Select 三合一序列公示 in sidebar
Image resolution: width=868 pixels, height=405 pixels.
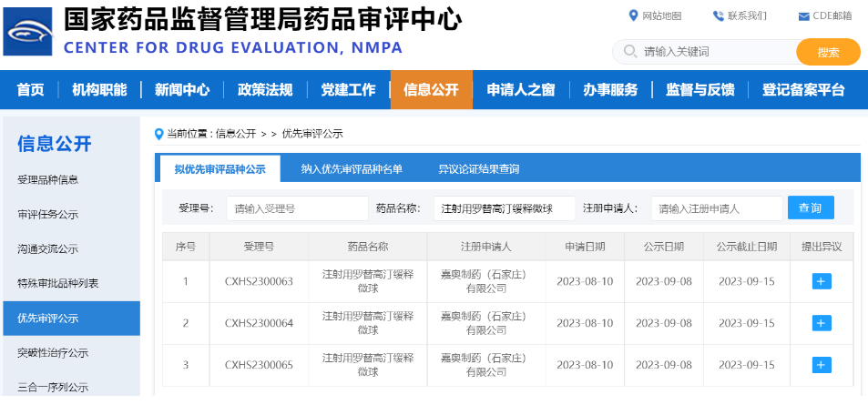coord(53,388)
